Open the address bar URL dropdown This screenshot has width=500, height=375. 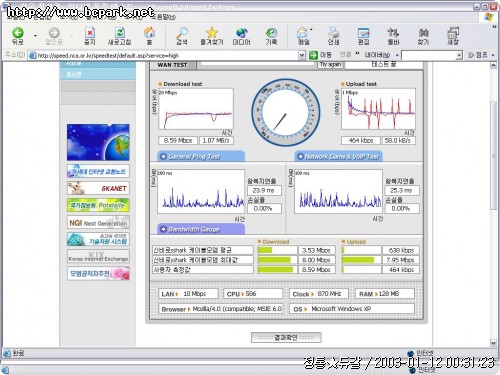tap(302, 55)
